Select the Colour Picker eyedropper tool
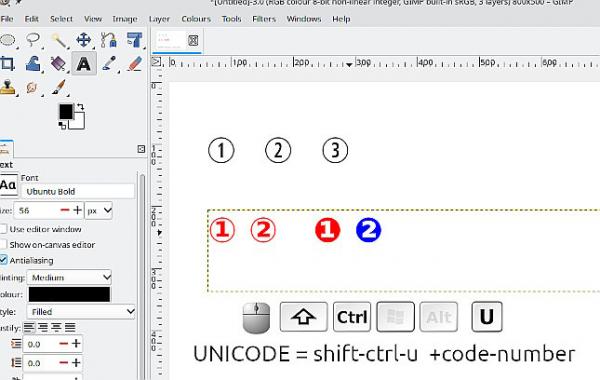This screenshot has height=380, width=600. click(x=109, y=64)
